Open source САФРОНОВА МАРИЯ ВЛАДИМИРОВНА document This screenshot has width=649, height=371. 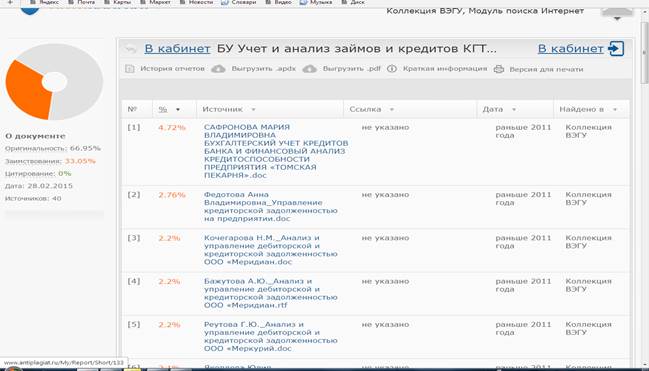pos(276,151)
